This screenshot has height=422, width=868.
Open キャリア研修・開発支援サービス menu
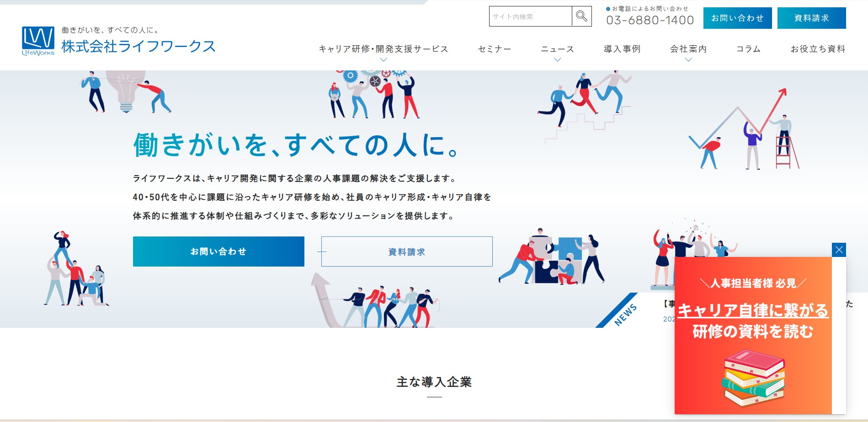coord(383,49)
